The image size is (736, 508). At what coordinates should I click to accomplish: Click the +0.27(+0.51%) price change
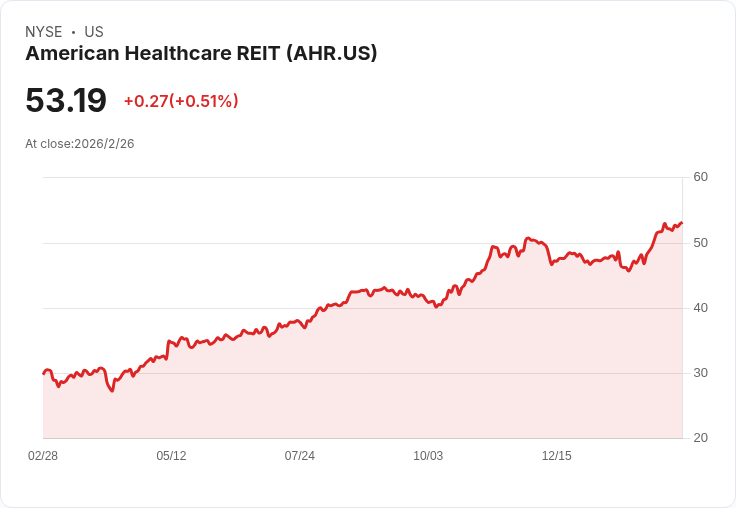(x=181, y=101)
